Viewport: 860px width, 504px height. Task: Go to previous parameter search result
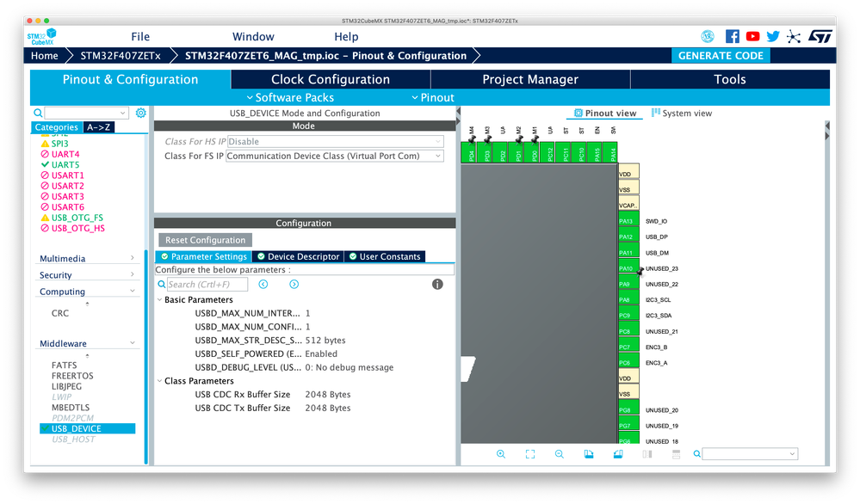tap(263, 285)
